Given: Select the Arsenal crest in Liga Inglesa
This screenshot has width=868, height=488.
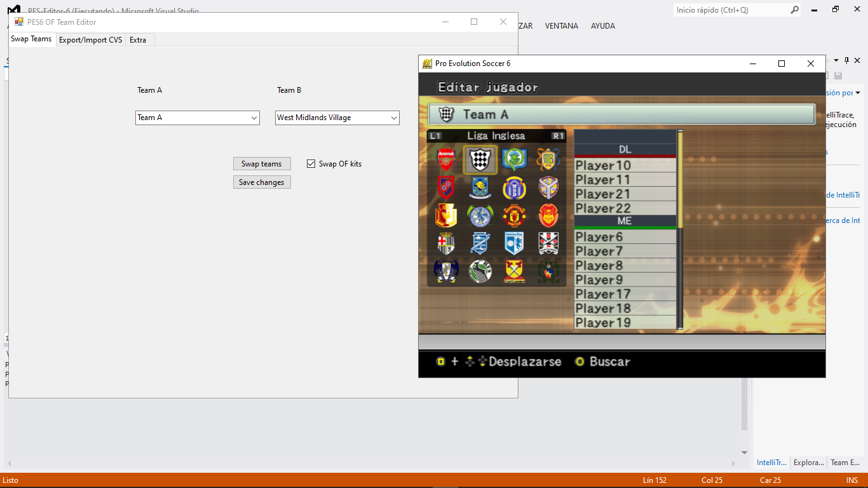Looking at the screenshot, I should [x=446, y=159].
